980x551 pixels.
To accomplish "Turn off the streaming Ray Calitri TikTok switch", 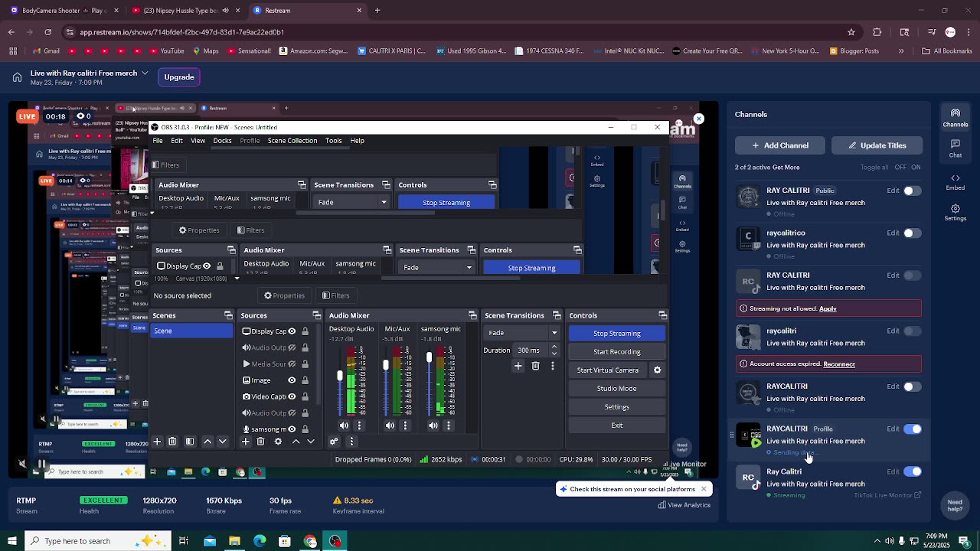I will [x=912, y=471].
